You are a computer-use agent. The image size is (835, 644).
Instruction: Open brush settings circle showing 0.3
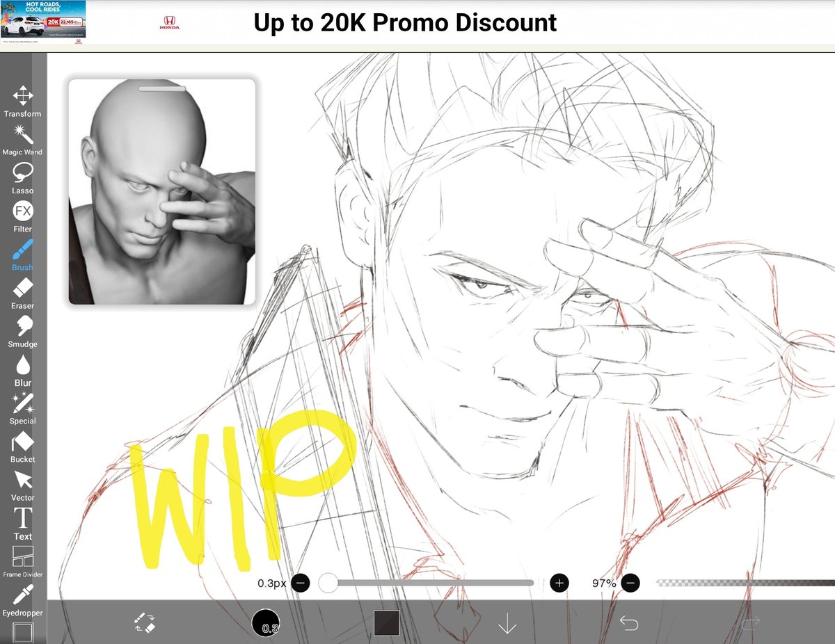tap(266, 622)
